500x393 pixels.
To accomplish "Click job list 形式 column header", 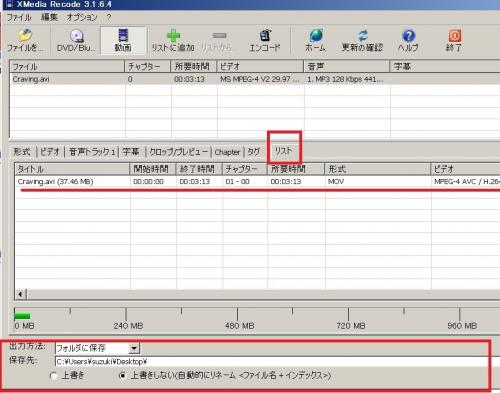I will 377,169.
